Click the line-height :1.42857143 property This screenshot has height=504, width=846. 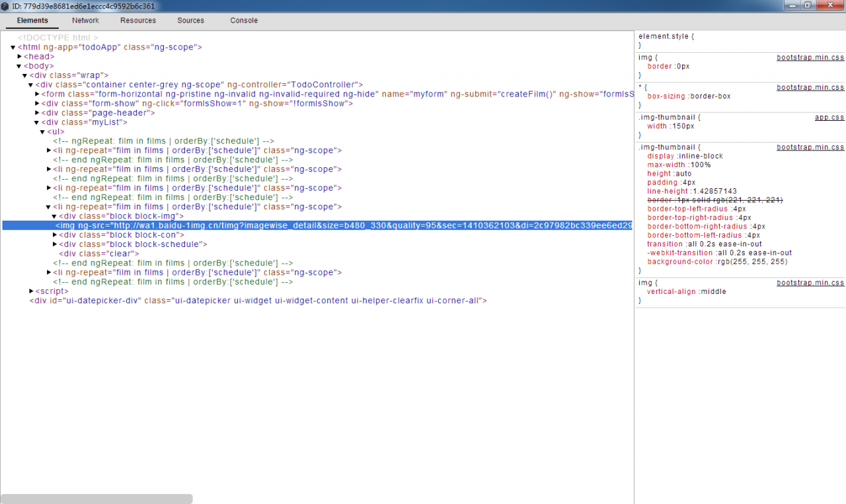[692, 192]
